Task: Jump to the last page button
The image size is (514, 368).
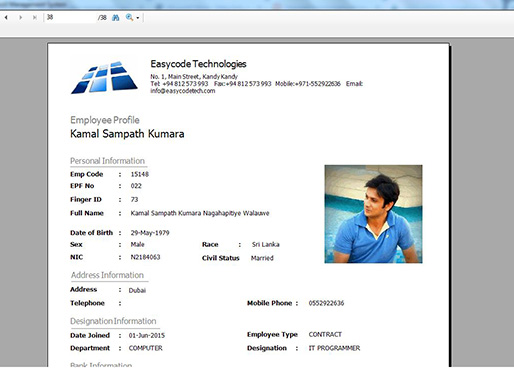Action: point(35,17)
